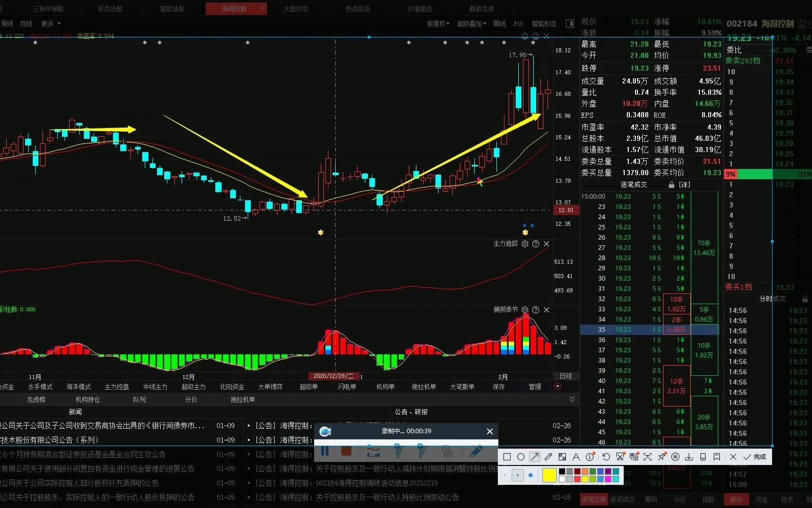Open the 海得控制调研活动信息 announcement
Screen dimensions: 812x508
[x=377, y=483]
